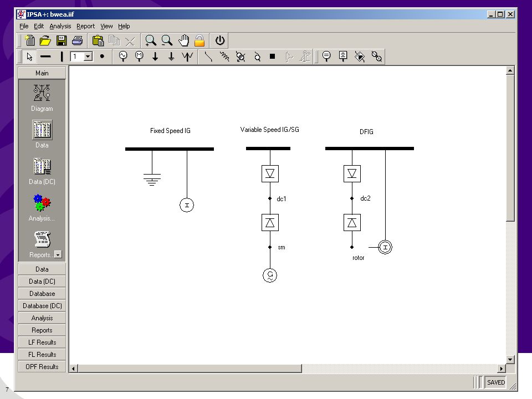Screen dimensions: 532x399
Task: Click the Reports panel button
Action: point(42,330)
